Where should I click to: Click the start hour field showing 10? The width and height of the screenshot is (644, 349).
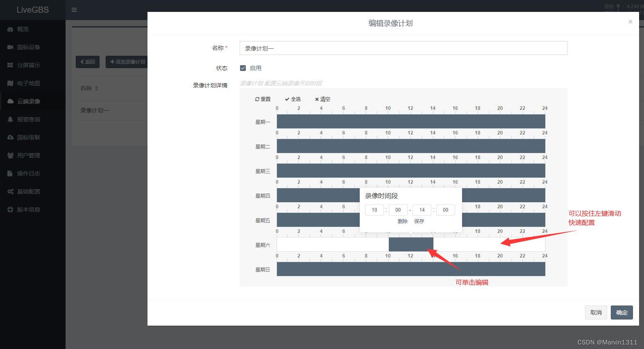click(374, 210)
